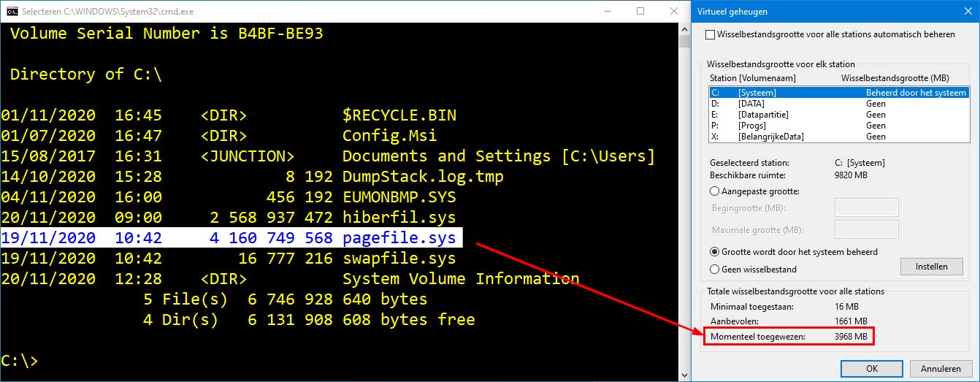
Task: Click the Annuleren button
Action: click(941, 368)
